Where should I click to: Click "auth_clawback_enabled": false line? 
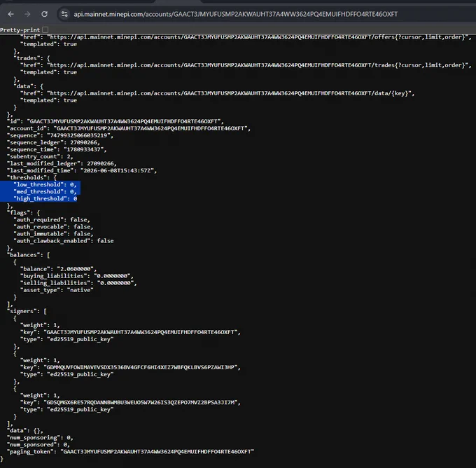coord(64,241)
